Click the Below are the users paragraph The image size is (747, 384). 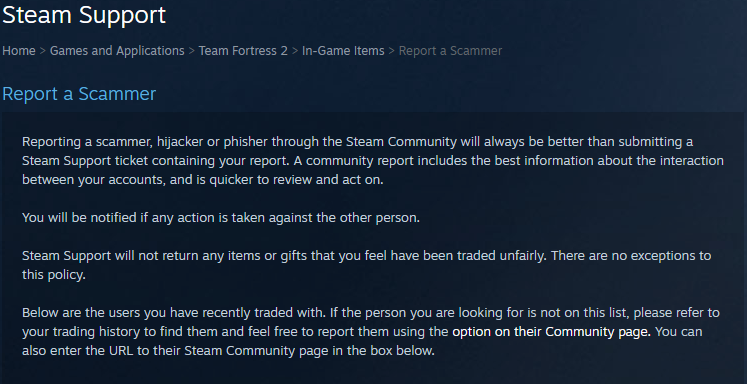[x=371, y=332]
